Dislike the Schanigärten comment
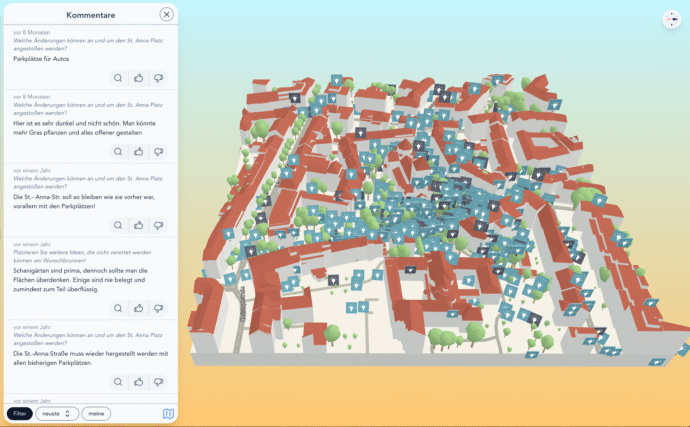Viewport: 690px width, 427px height. [x=158, y=308]
